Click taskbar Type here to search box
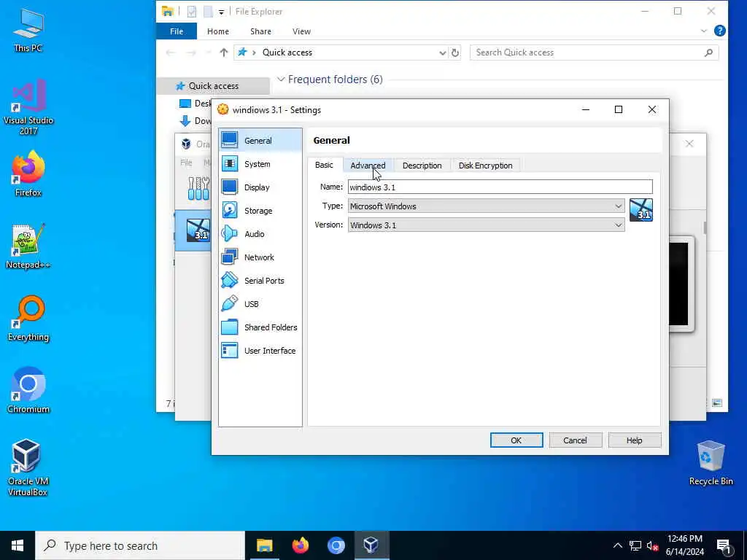 [140, 545]
